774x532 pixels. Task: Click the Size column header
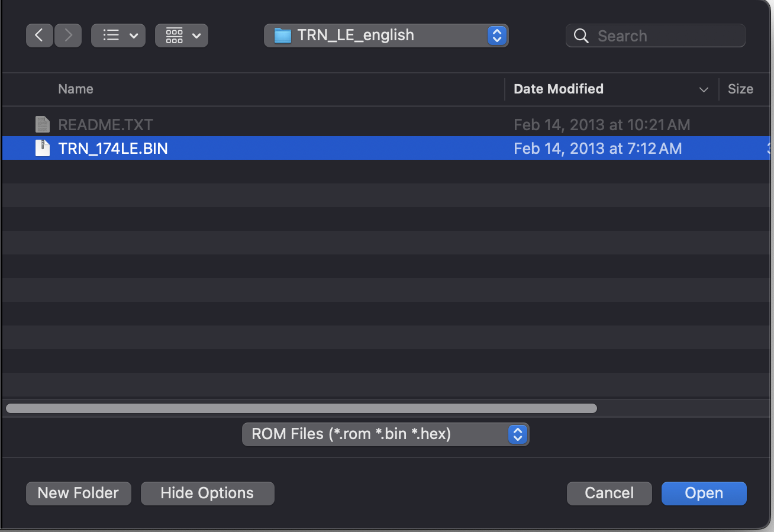pos(740,89)
